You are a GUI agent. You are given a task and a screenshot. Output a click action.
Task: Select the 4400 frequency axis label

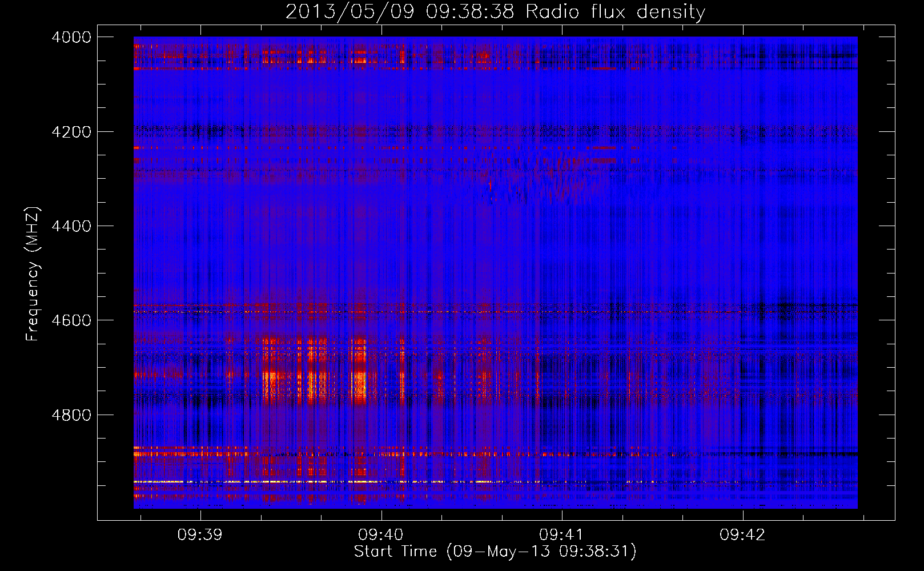[x=71, y=226]
